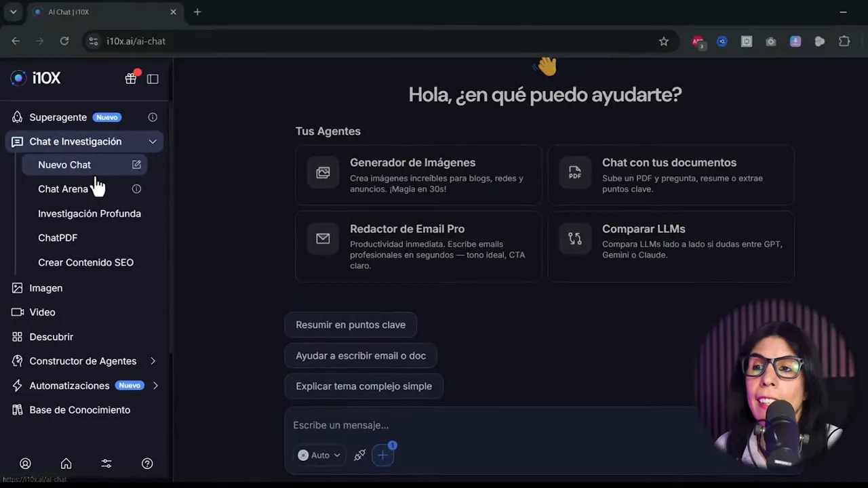This screenshot has height=488, width=868.
Task: Open the Imagen section
Action: 45,288
